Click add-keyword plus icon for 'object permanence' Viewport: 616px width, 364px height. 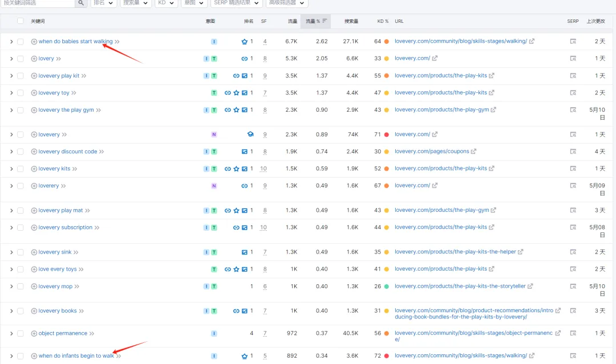click(x=34, y=333)
